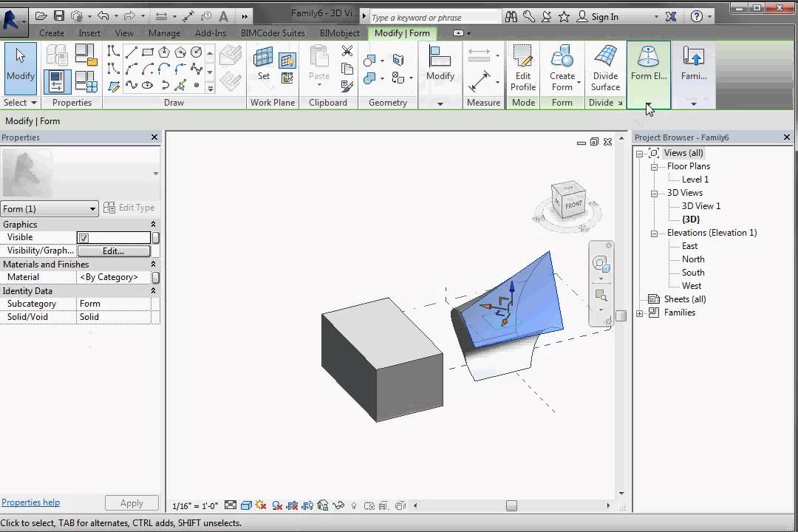Open the View ribbon tab
Viewport: 798px width, 532px height.
coord(124,33)
